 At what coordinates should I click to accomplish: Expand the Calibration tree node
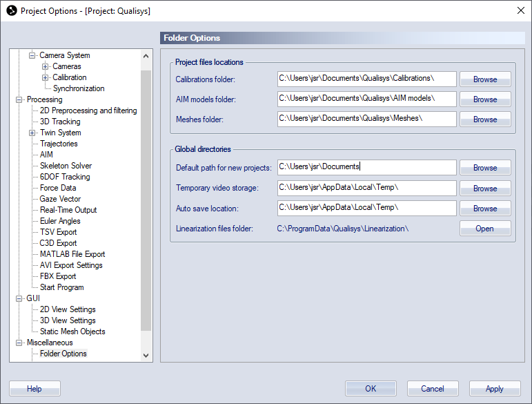coord(45,78)
